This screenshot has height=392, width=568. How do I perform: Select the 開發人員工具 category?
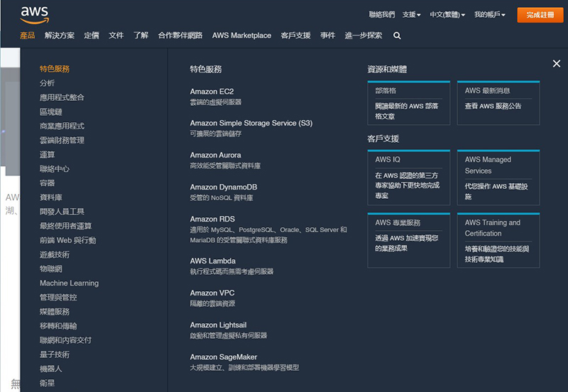tap(62, 212)
